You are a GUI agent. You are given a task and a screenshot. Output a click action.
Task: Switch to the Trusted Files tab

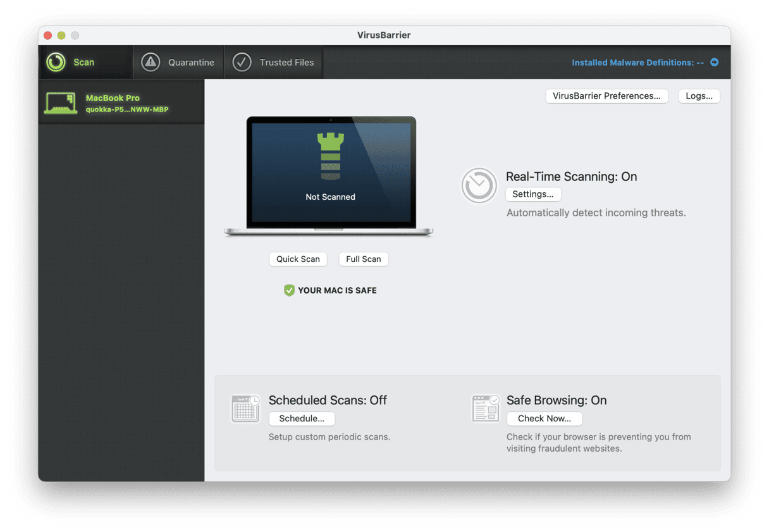(273, 62)
